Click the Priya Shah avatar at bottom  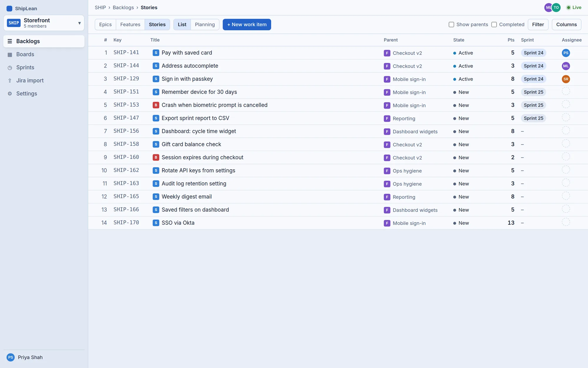point(11,357)
